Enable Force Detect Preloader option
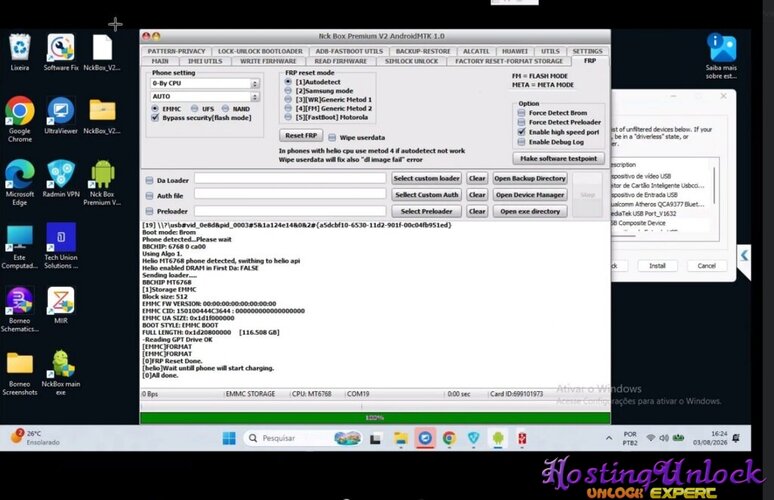This screenshot has width=774, height=500. [521, 122]
